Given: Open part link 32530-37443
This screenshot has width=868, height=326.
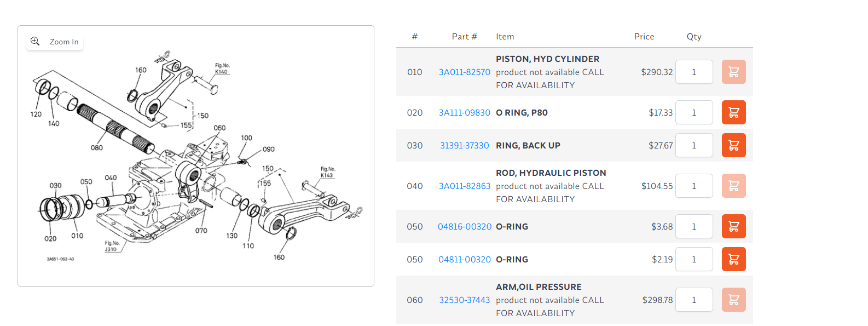Looking at the screenshot, I should coord(464,300).
